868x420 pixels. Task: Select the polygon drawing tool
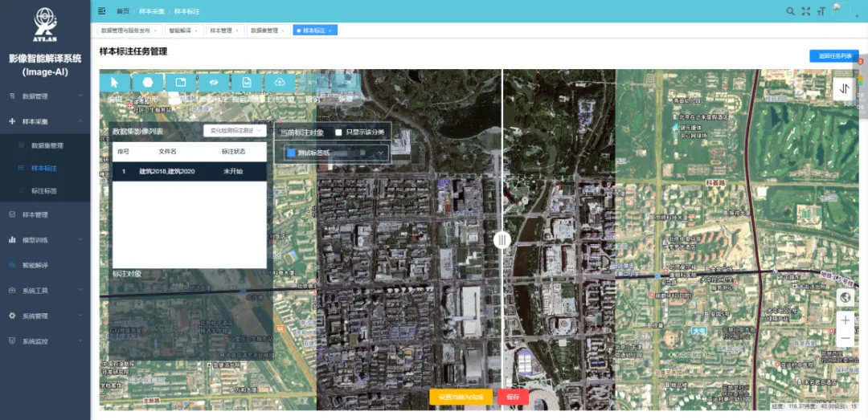pos(148,82)
